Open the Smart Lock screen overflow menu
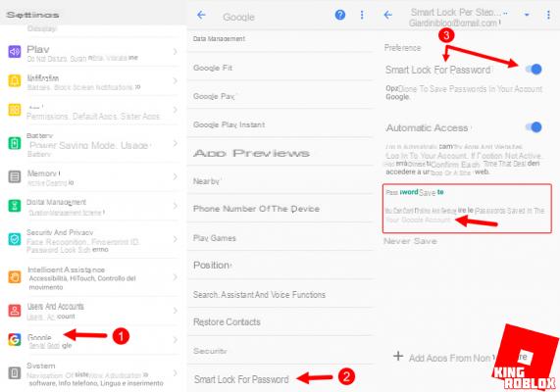Image resolution: width=560 pixels, height=392 pixels. pos(548,15)
